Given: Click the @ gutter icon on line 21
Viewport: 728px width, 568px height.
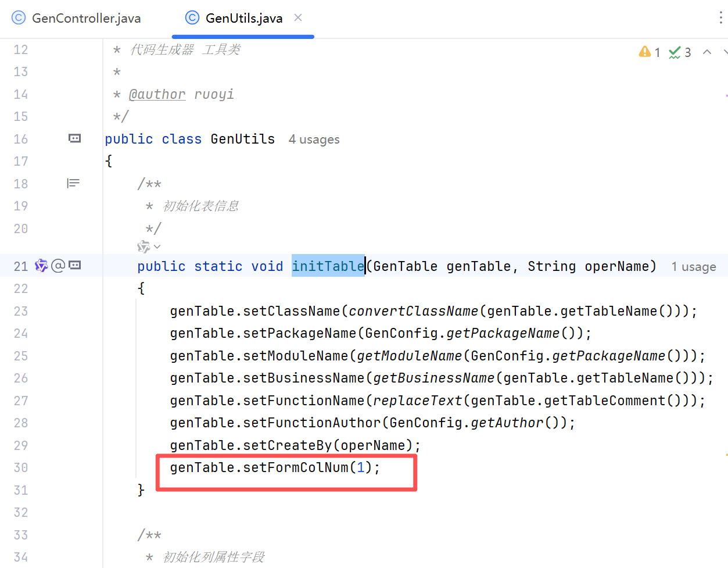Looking at the screenshot, I should 58,266.
